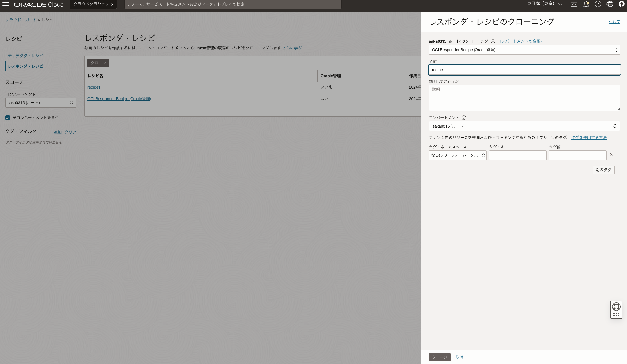Open the navigation hamburger menu

pyautogui.click(x=6, y=4)
